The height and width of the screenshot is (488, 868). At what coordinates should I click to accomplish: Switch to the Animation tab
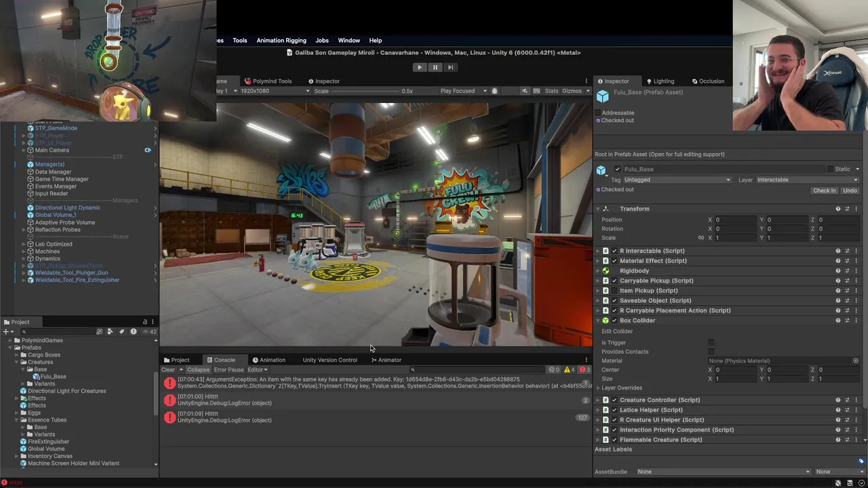click(269, 360)
